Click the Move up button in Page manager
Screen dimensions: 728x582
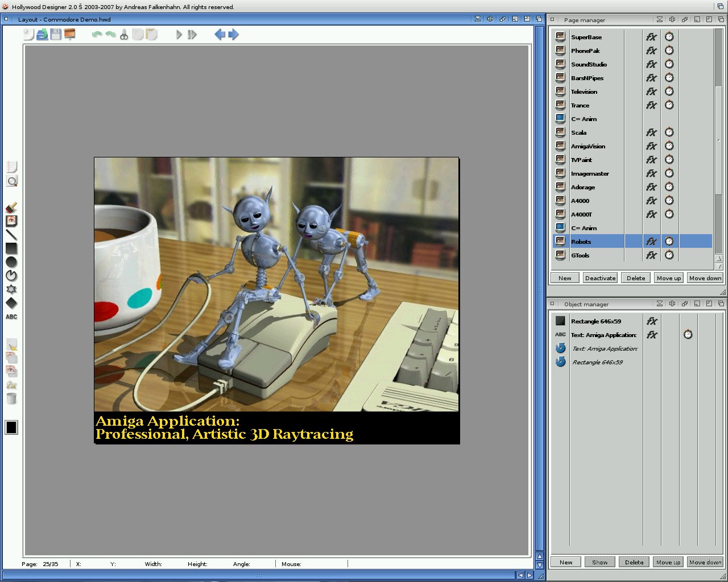pos(668,278)
